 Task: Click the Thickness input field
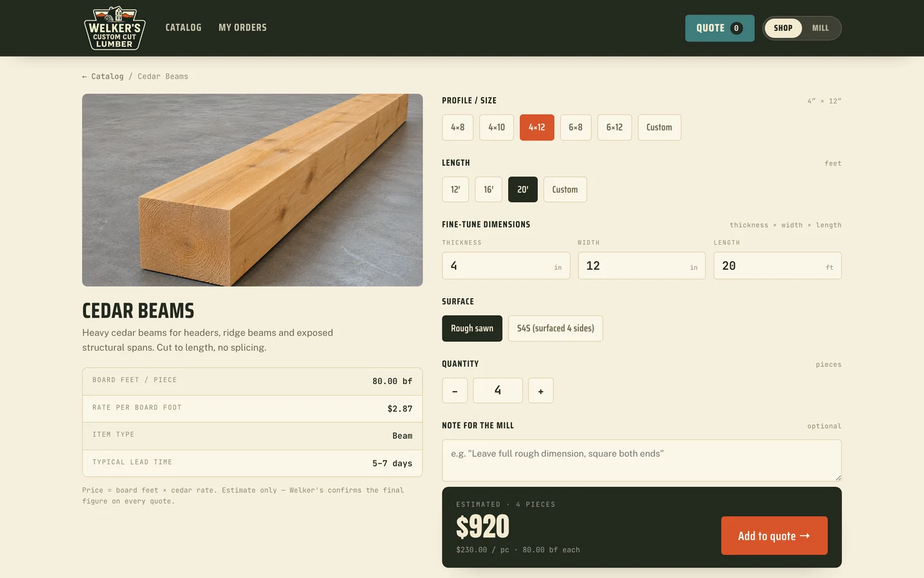coord(506,266)
